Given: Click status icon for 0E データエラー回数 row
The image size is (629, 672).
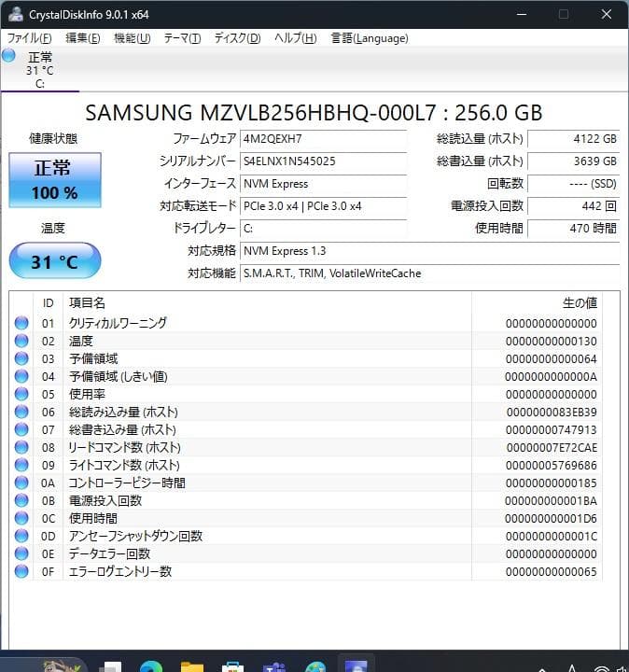Looking at the screenshot, I should click(x=21, y=553).
